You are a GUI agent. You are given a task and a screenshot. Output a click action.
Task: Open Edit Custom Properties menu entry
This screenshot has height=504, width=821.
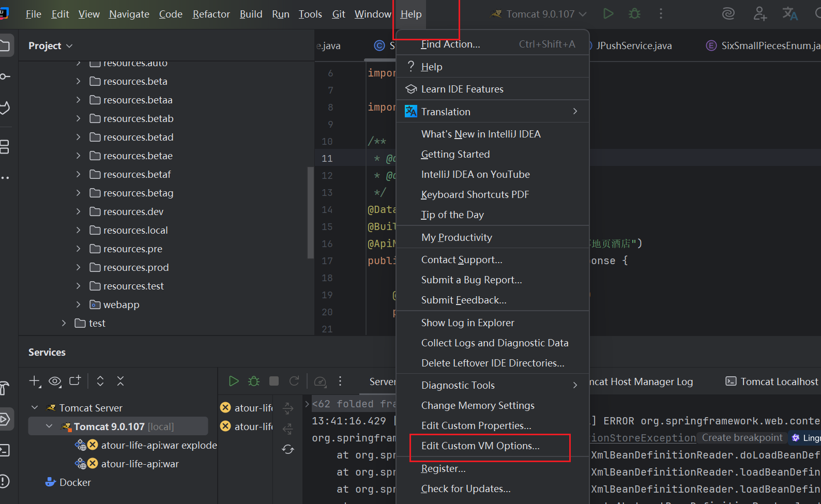pyautogui.click(x=493, y=425)
